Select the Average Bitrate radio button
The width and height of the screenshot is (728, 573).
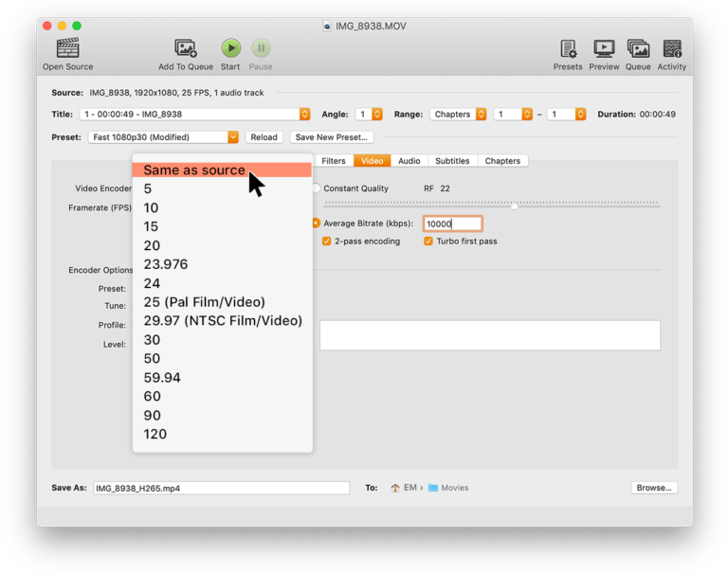(316, 224)
